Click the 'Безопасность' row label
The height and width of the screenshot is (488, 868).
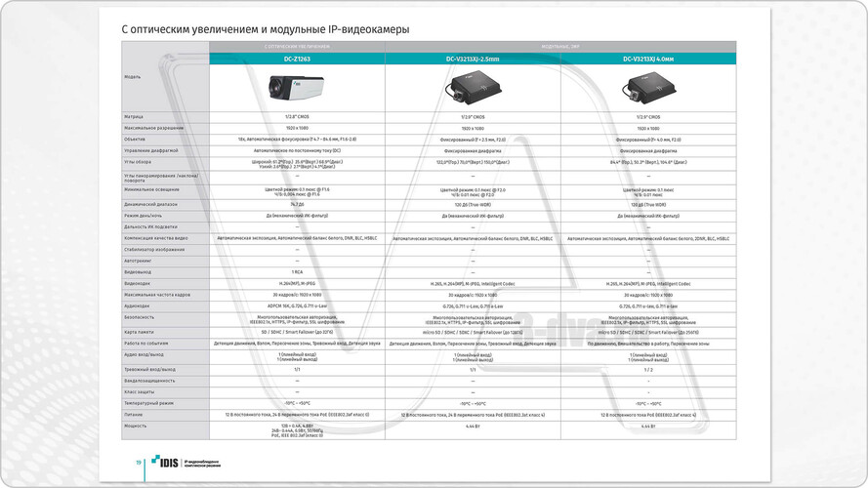point(139,317)
